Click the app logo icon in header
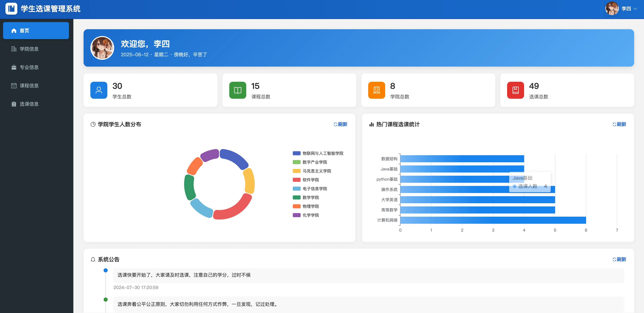Screen dimensions: 644x313 11,9
